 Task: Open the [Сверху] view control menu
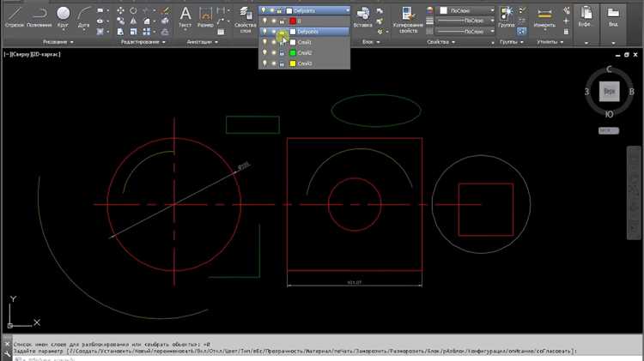21,54
